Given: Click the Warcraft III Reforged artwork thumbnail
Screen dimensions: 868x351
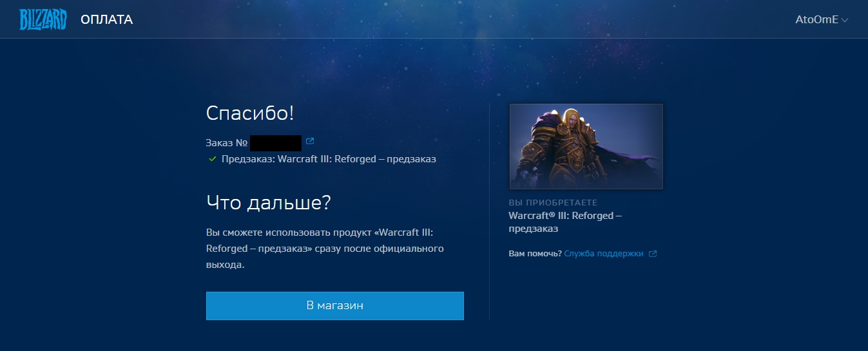Looking at the screenshot, I should pos(586,146).
